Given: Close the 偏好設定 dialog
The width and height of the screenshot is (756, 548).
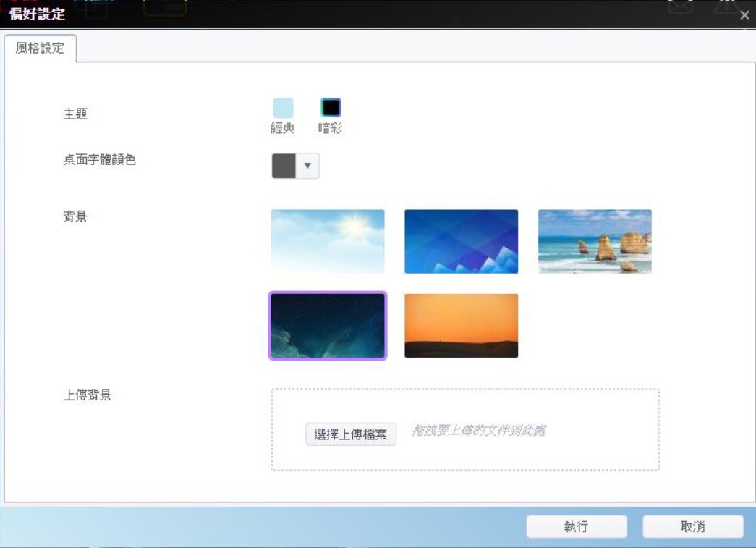Looking at the screenshot, I should coord(744,15).
